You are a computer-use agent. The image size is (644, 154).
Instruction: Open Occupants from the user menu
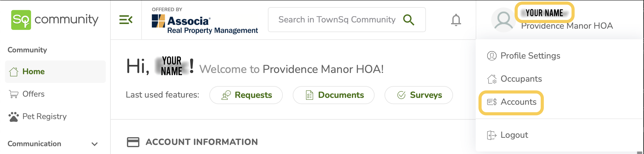tap(521, 79)
